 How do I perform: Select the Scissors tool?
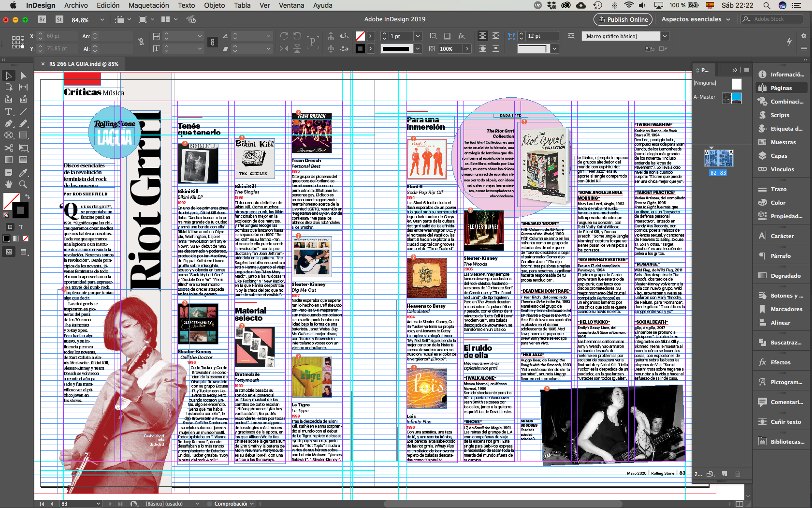tap(9, 148)
